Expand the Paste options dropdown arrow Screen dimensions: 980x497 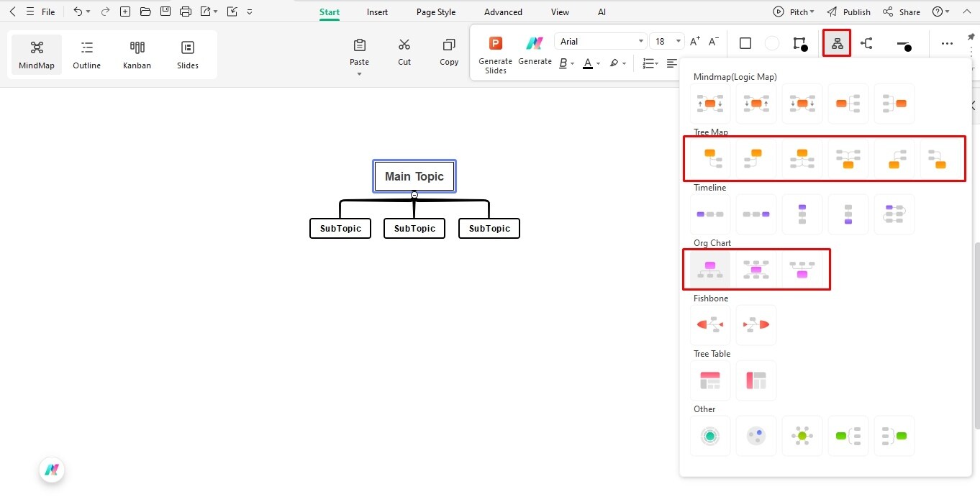click(359, 72)
